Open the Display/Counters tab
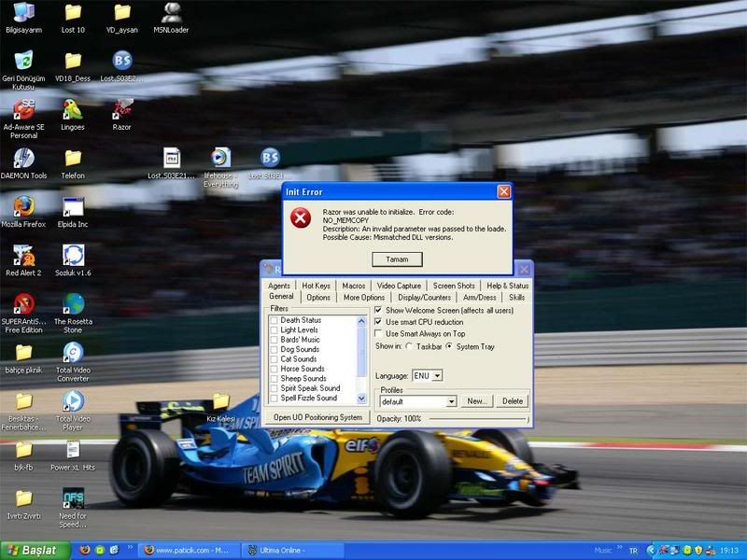Image resolution: width=747 pixels, height=560 pixels. click(x=424, y=298)
